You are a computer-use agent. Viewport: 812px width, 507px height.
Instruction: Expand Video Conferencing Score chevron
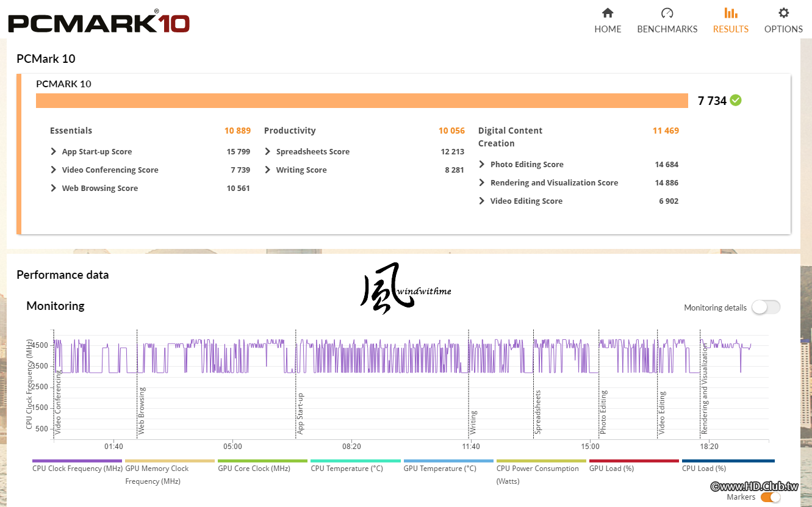[x=54, y=170]
